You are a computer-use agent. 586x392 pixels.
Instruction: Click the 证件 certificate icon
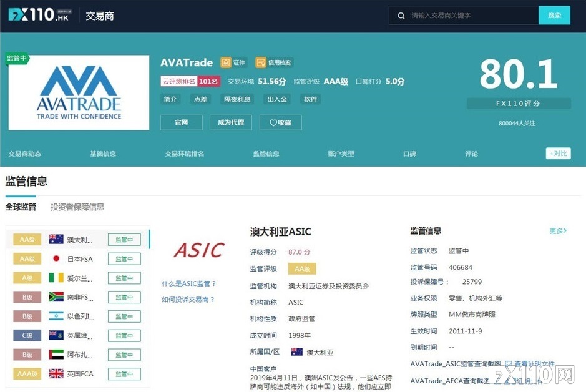tap(226, 62)
